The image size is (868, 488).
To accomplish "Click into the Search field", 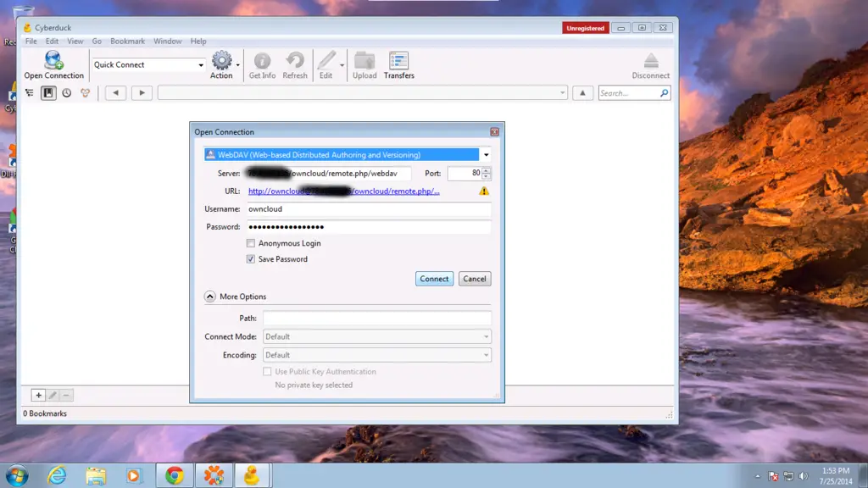I will tap(629, 93).
